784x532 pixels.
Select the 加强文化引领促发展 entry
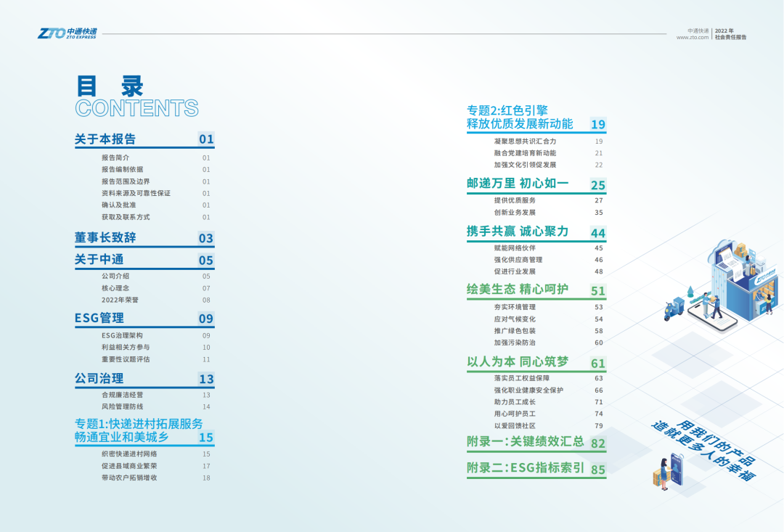pyautogui.click(x=525, y=165)
